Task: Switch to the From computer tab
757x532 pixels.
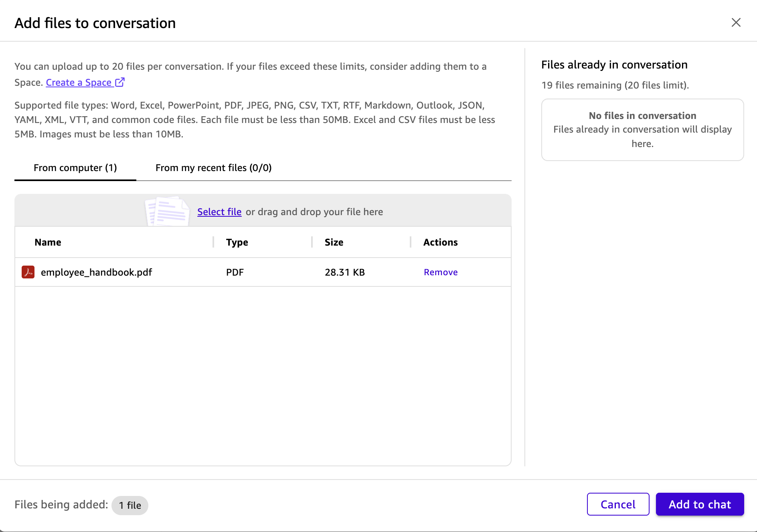Action: click(75, 168)
